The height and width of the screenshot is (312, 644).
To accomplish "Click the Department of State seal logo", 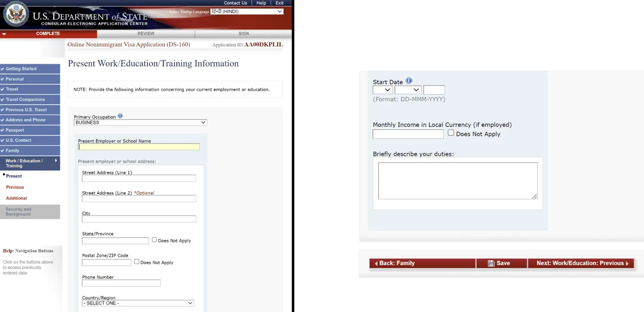I will click(x=16, y=14).
